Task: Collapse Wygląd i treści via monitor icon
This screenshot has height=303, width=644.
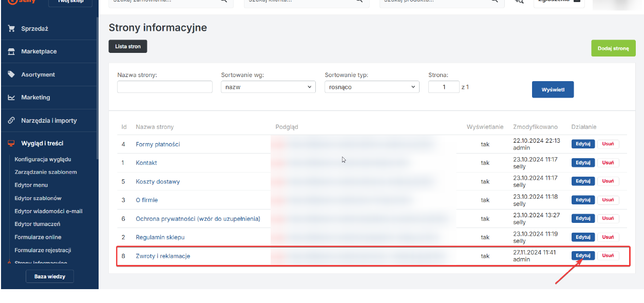Action: [x=11, y=143]
